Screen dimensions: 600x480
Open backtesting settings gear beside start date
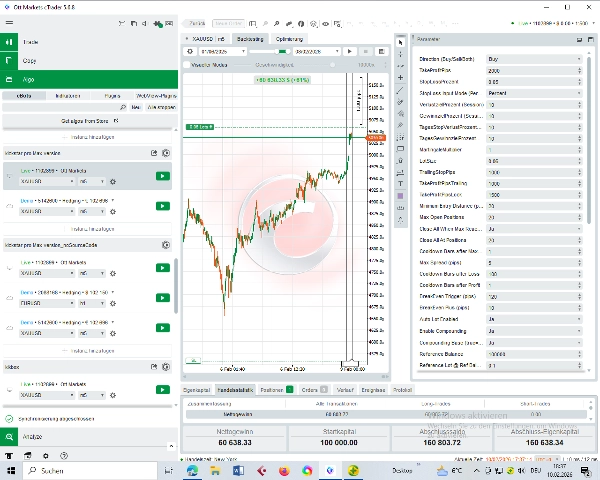(190, 51)
